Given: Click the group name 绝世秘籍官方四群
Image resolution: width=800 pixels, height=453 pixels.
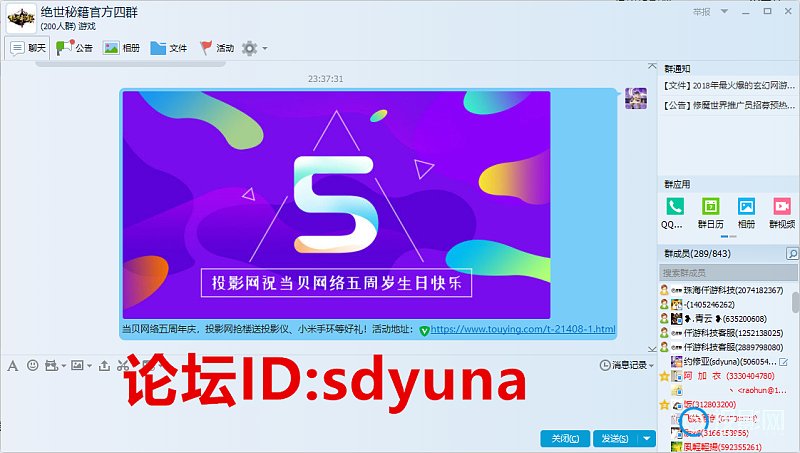Looking at the screenshot, I should tap(89, 12).
